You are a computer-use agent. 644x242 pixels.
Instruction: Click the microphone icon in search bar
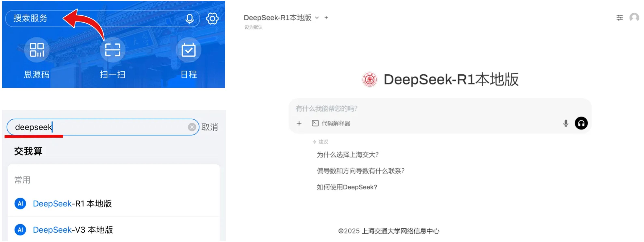(189, 19)
